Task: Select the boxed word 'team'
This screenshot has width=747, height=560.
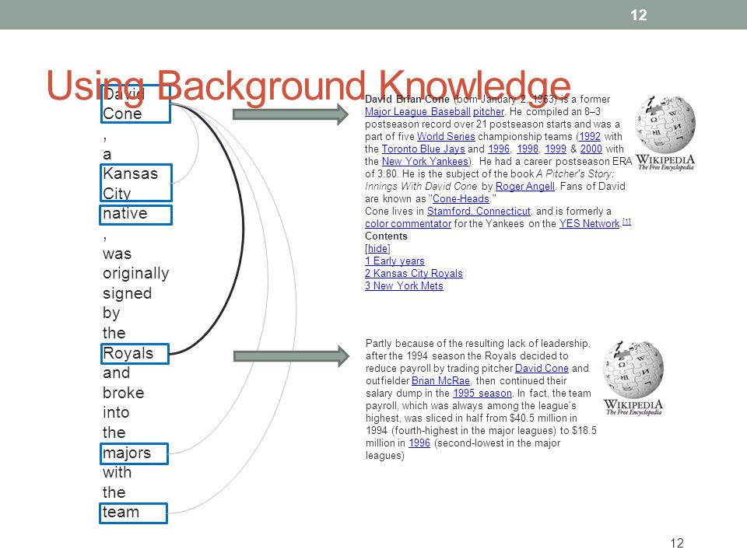Action: (133, 513)
